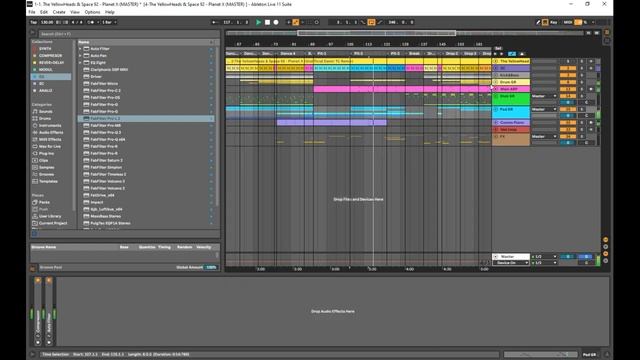The width and height of the screenshot is (640, 360).
Task: Open Stab GR output Master dropdown
Action: (544, 96)
